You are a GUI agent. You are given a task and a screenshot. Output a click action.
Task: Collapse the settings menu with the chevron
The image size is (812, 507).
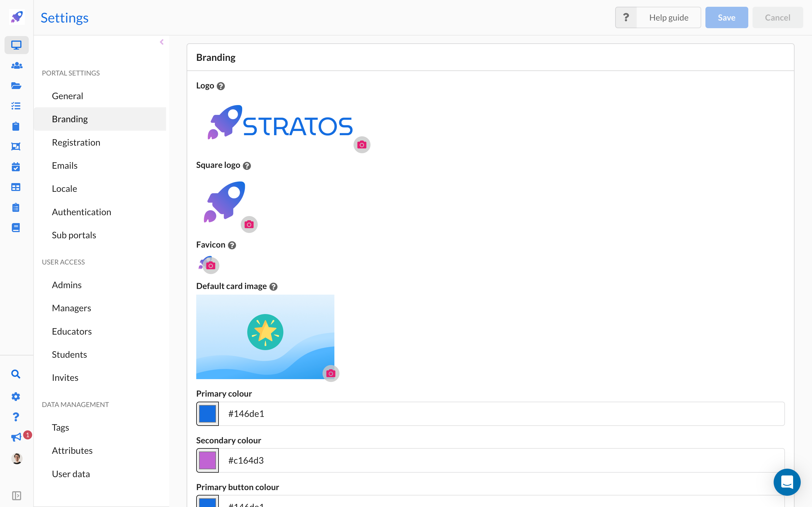pyautogui.click(x=162, y=42)
